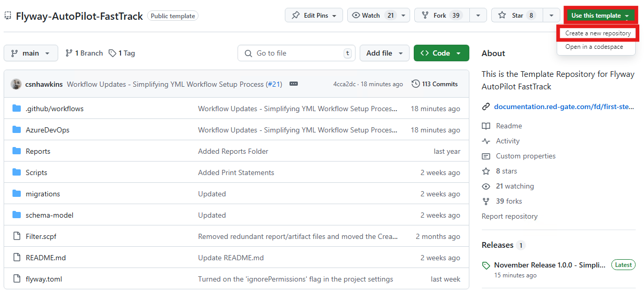This screenshot has width=644, height=294.
Task: Click the README.md file icon
Action: (17, 258)
